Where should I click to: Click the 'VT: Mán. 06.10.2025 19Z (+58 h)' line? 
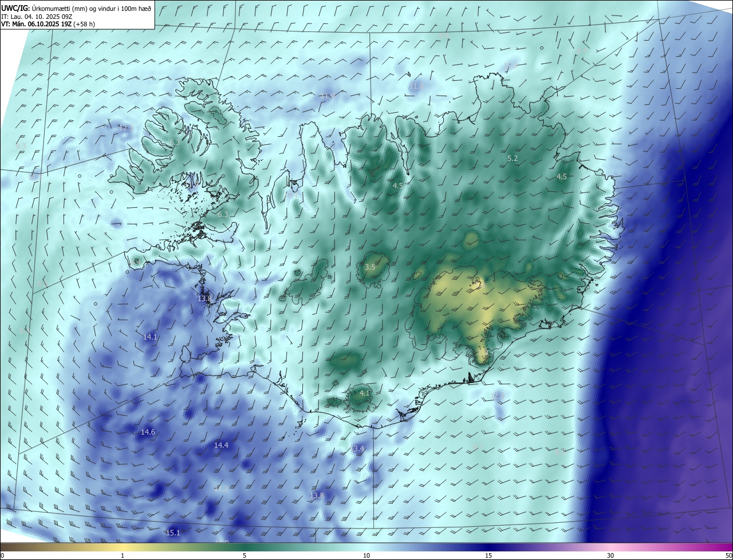tap(48, 24)
